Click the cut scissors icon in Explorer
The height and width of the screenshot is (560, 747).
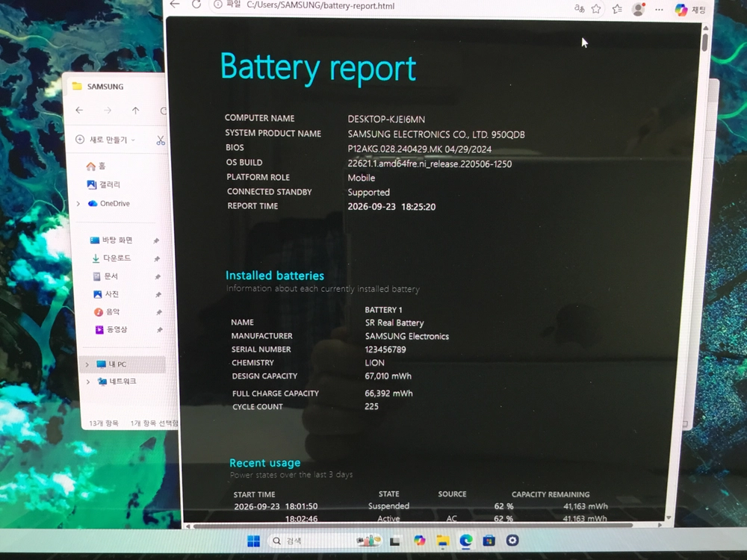coord(161,140)
